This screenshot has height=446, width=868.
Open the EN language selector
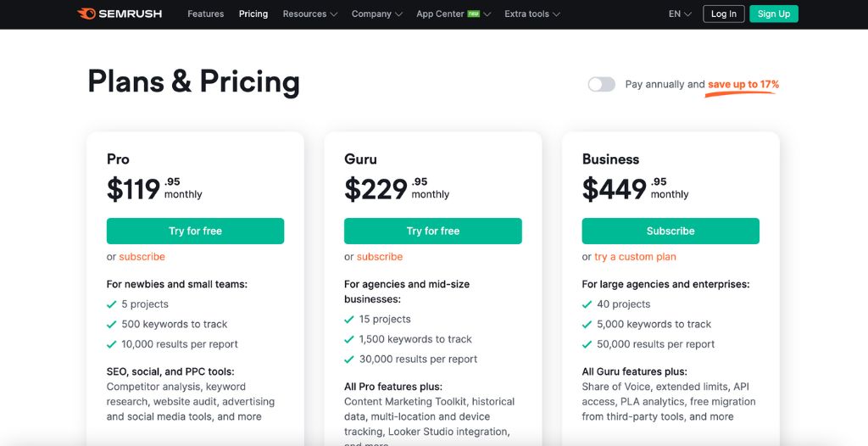(x=680, y=14)
